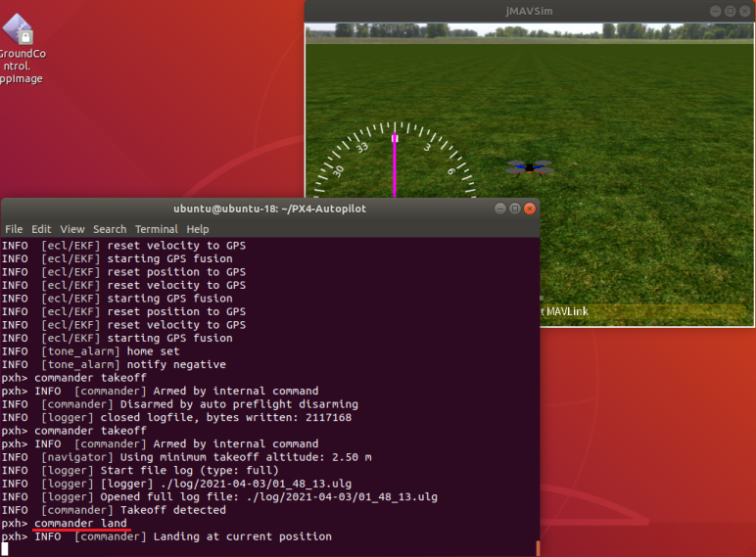756x557 pixels.
Task: Click '[tone_alarm] home set' line
Action: 91,351
